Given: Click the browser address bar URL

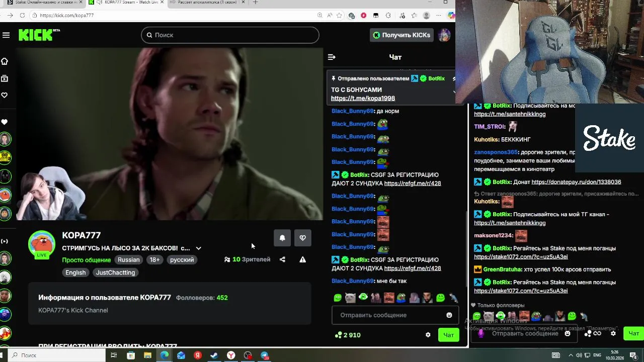Looking at the screenshot, I should [66, 15].
